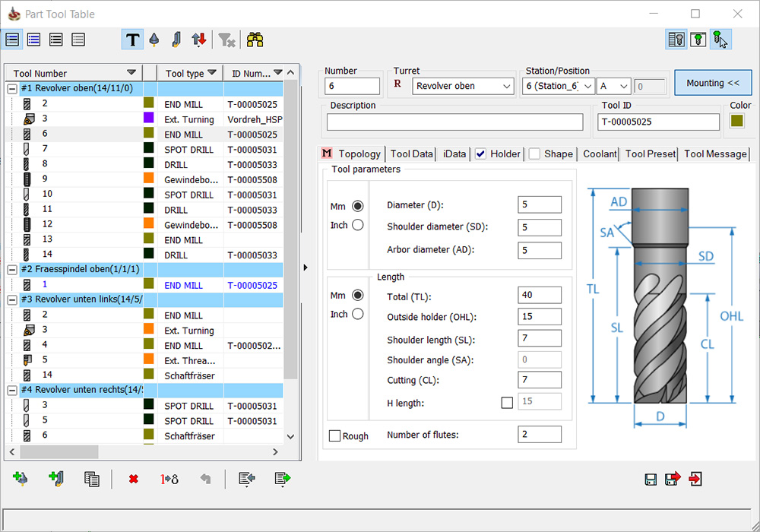This screenshot has height=532, width=760.
Task: Click the exit door red arrow icon
Action: [x=695, y=479]
